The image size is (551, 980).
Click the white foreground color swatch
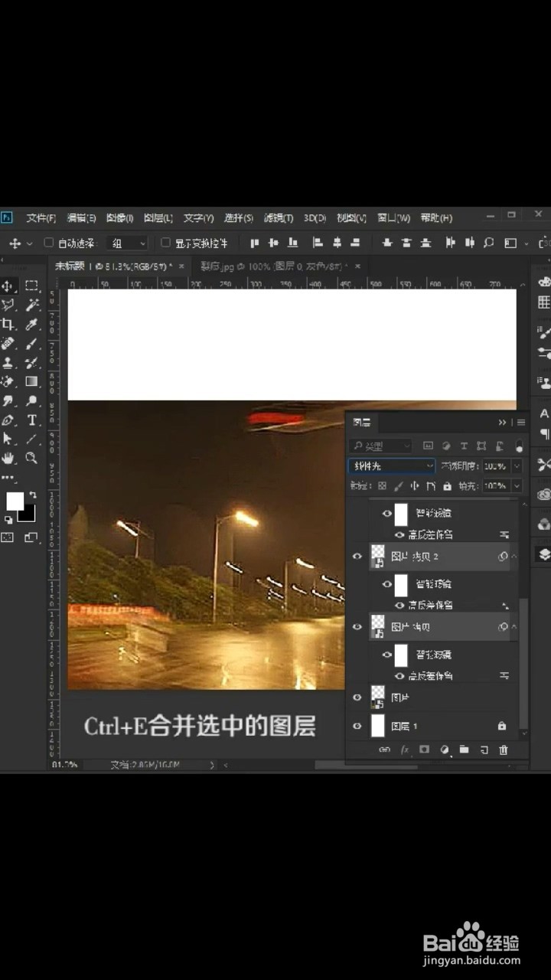click(x=14, y=501)
